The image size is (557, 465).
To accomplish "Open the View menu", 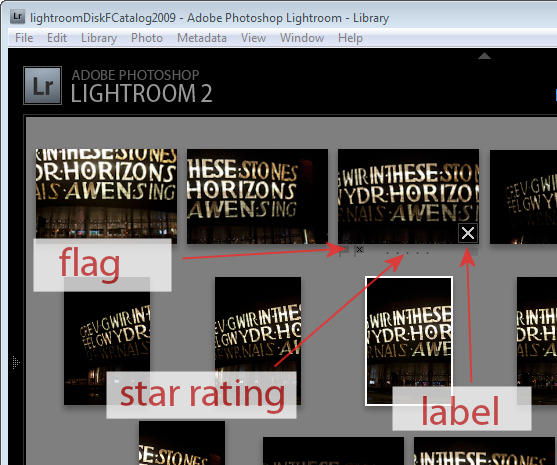I will tap(253, 38).
